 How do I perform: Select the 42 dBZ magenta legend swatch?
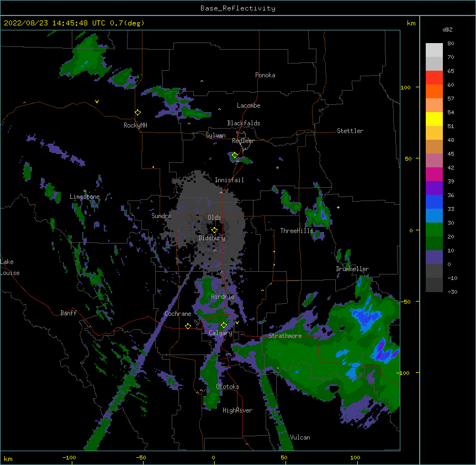434,174
